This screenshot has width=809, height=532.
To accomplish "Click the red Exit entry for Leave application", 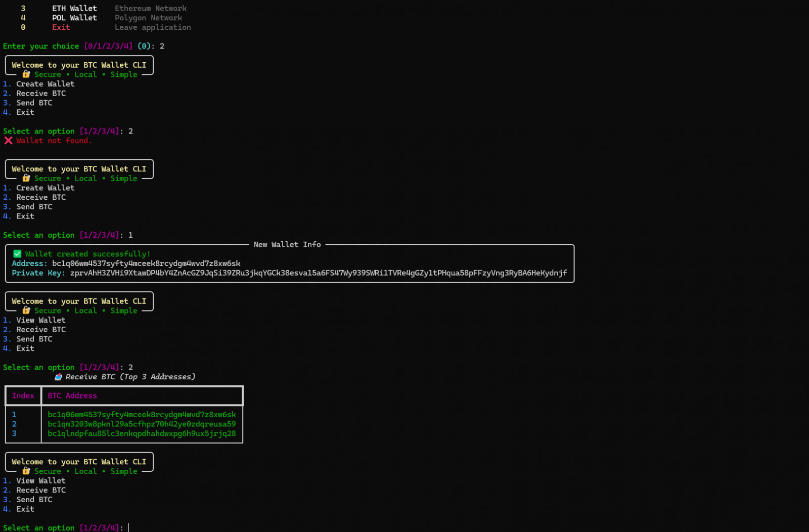I will click(x=61, y=27).
